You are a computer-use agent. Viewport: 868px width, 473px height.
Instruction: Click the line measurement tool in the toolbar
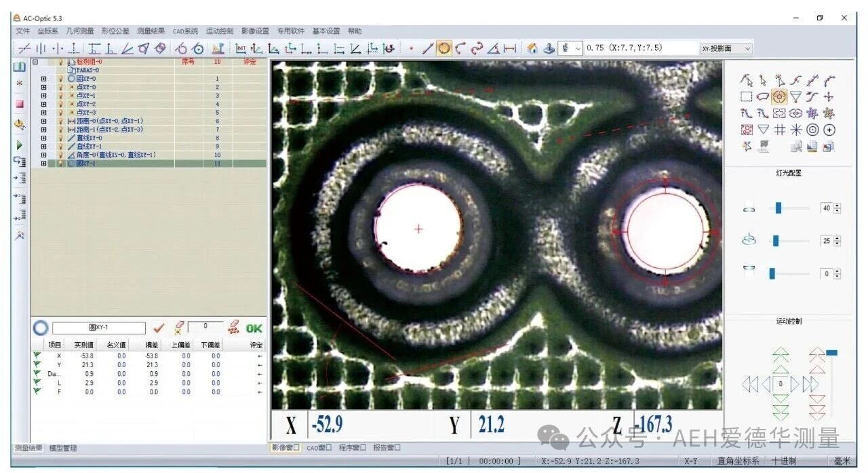click(427, 48)
